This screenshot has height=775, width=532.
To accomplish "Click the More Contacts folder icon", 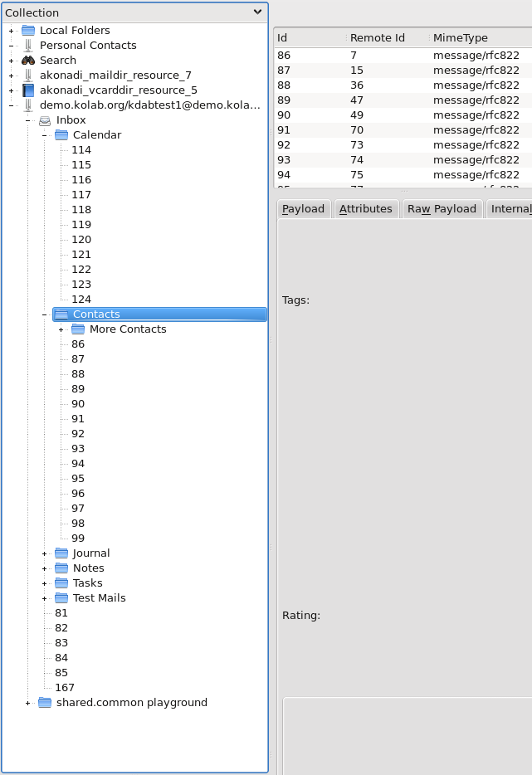I will click(78, 329).
